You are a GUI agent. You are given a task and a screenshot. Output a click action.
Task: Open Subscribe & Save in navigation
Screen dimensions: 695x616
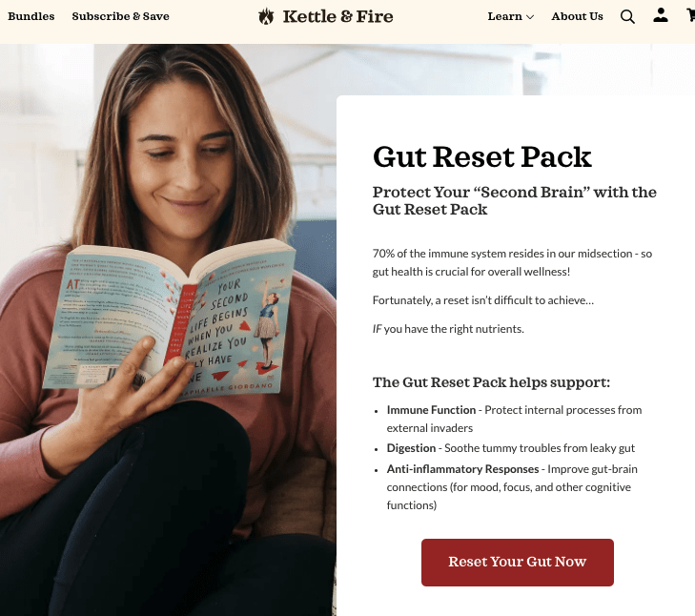coord(120,16)
